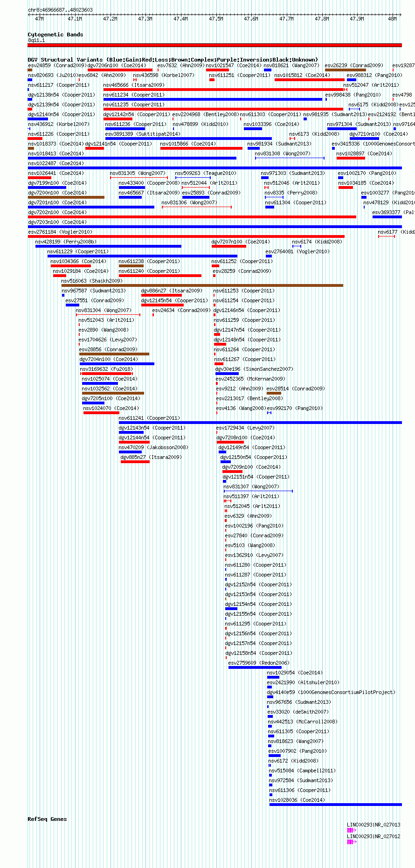
Task: Select variant esv6329 (Ahn2009)
Action: [x=248, y=516]
